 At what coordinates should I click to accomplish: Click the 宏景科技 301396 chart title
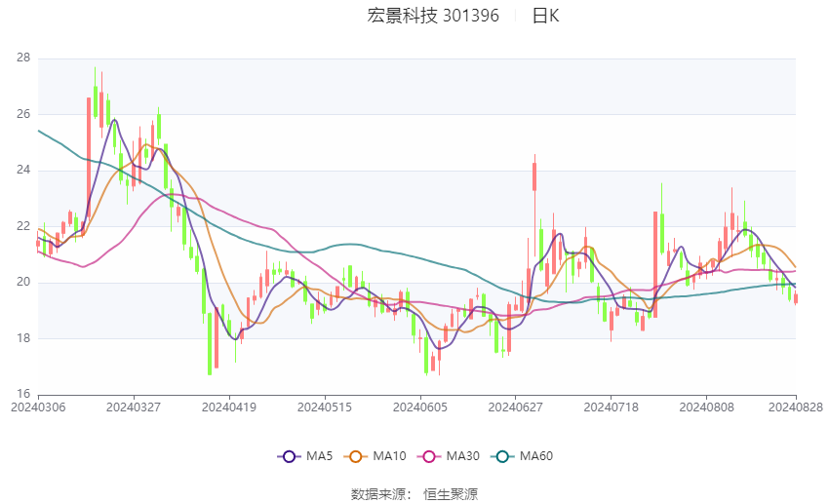[433, 16]
